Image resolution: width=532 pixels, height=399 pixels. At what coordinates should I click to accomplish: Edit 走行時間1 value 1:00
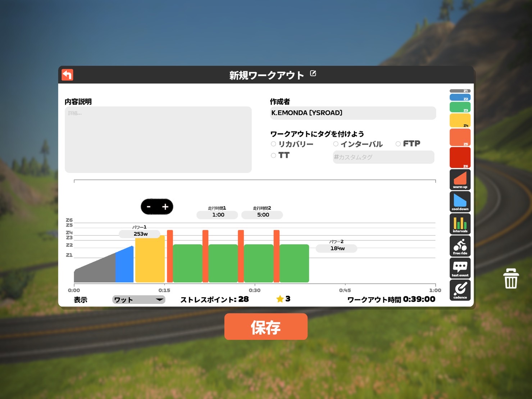tap(217, 215)
